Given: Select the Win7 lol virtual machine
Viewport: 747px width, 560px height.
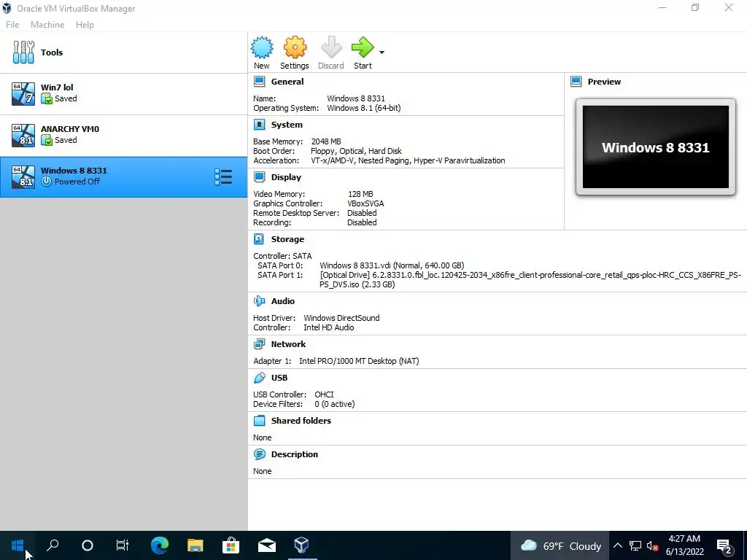Looking at the screenshot, I should point(123,94).
